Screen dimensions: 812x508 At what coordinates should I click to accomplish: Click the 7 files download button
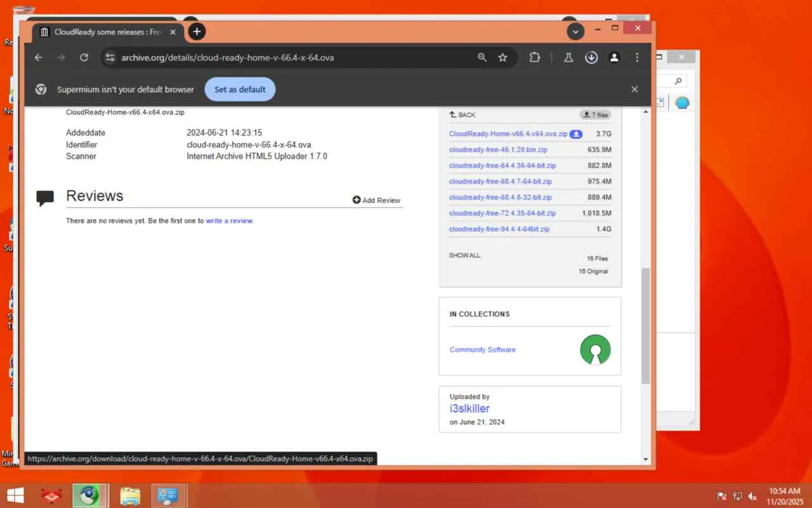pos(595,115)
